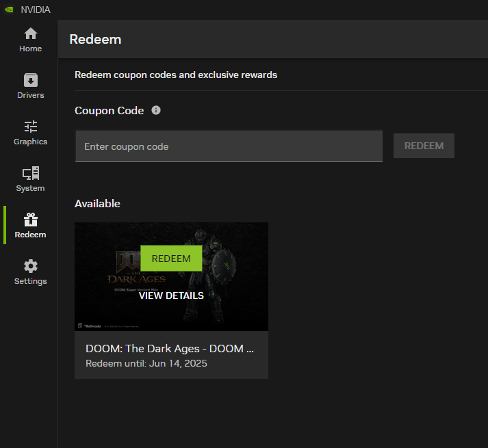Click the NVIDIA logo in title bar
Viewport: 488px width, 448px height.
pos(8,10)
